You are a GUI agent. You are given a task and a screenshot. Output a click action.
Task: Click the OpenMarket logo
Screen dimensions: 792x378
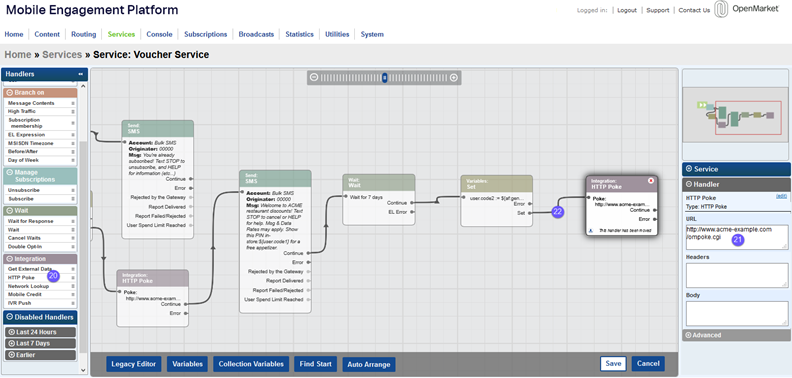(x=747, y=10)
